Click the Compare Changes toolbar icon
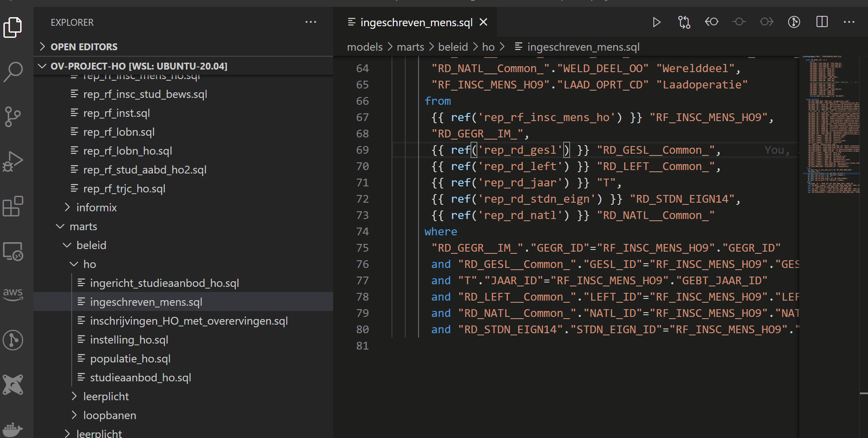This screenshot has width=868, height=438. [684, 22]
